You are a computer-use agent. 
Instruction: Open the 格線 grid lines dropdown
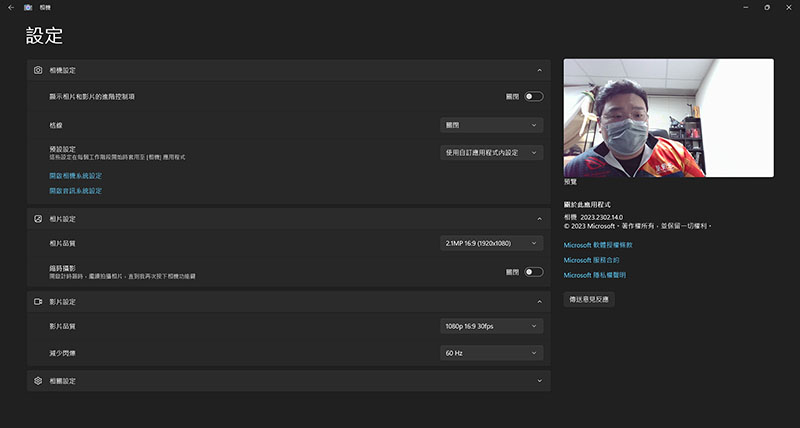point(491,125)
